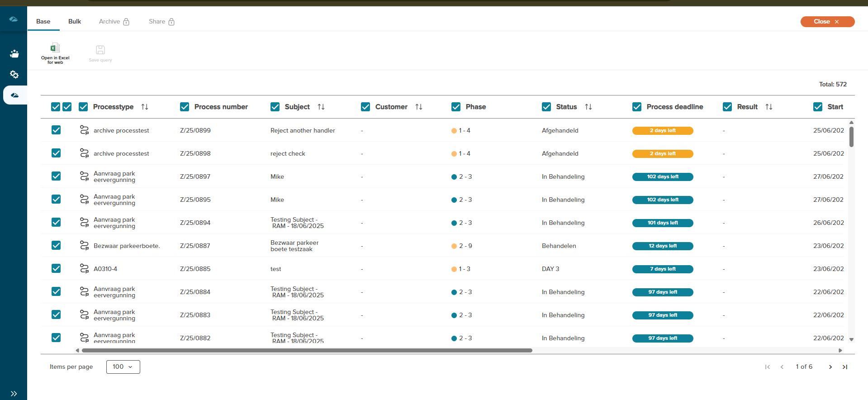
Task: Jump to last page arrow
Action: click(844, 367)
